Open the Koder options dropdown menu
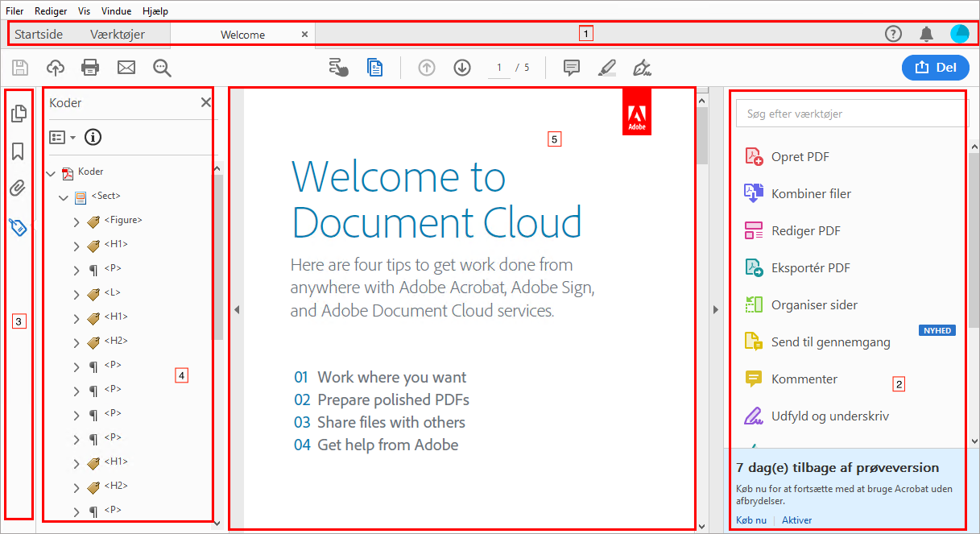The width and height of the screenshot is (980, 534). coord(62,137)
